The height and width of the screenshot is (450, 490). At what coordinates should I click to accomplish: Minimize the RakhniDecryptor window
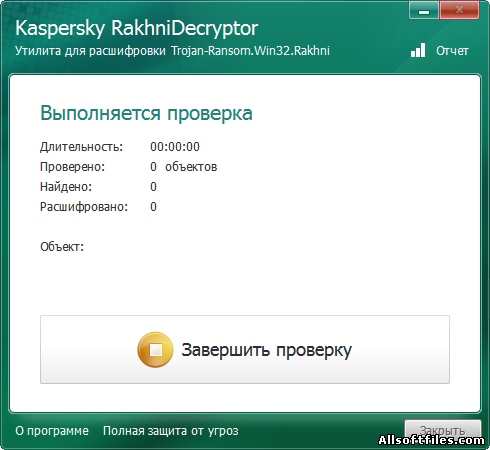pos(424,10)
